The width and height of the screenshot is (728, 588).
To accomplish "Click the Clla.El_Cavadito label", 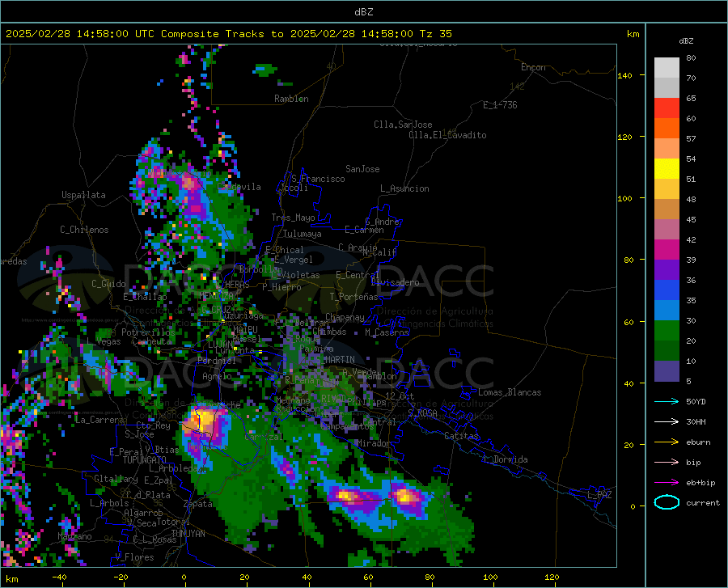I will [x=447, y=135].
